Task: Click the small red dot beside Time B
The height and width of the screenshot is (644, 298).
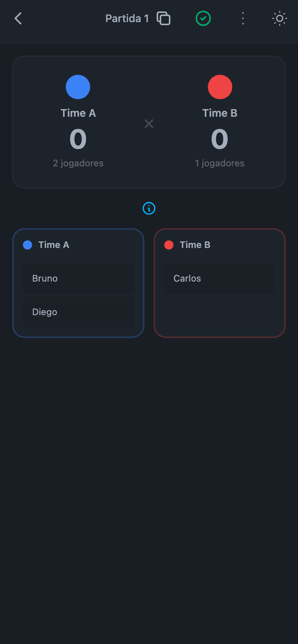Action: tap(169, 245)
